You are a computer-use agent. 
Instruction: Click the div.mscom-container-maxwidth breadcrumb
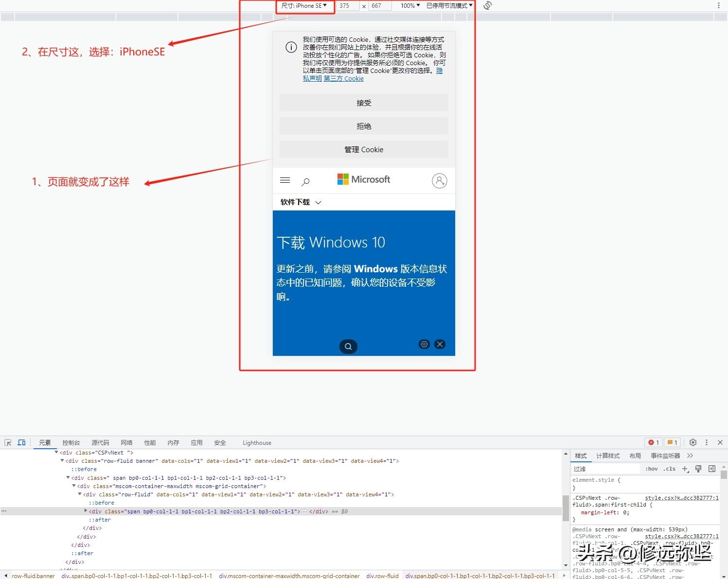point(289,576)
